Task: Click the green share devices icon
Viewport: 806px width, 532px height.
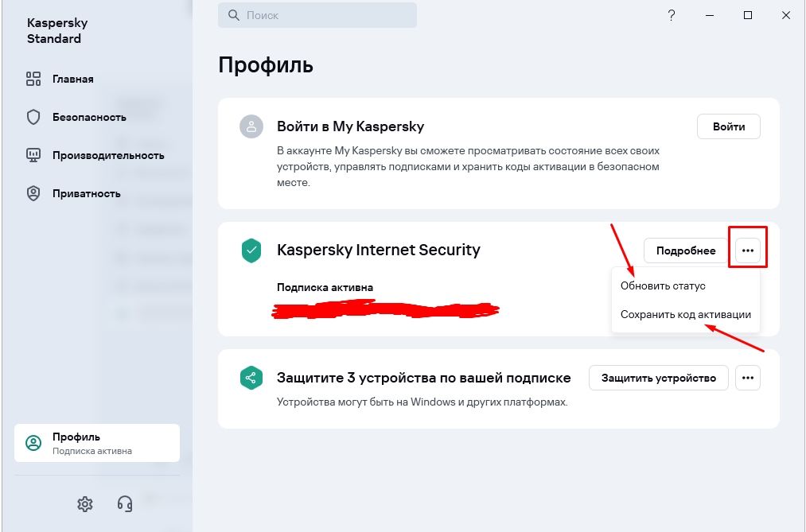Action: tap(251, 378)
